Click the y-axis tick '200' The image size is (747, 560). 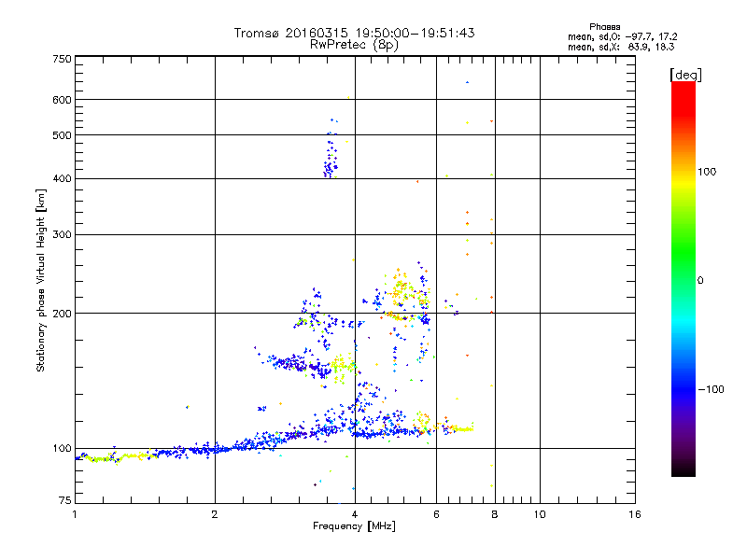[62, 314]
